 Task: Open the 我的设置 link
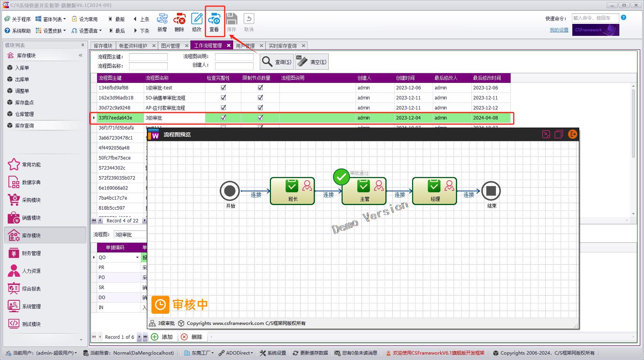tap(559, 30)
